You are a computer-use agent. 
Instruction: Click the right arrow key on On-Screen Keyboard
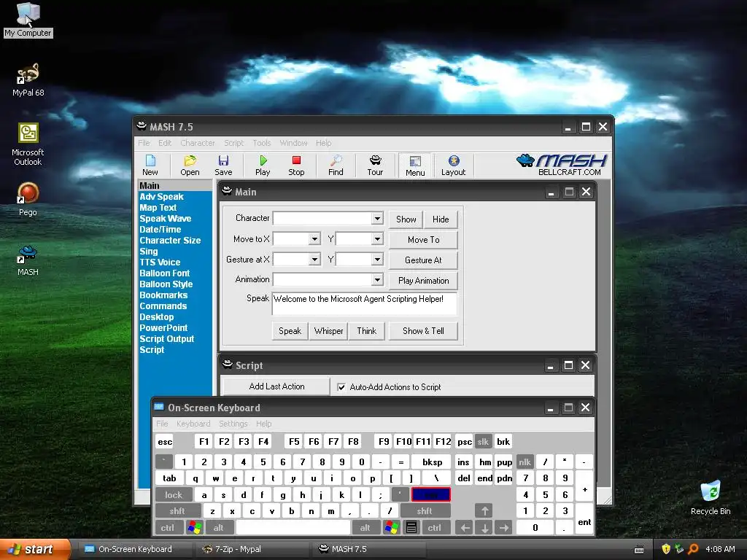click(503, 528)
